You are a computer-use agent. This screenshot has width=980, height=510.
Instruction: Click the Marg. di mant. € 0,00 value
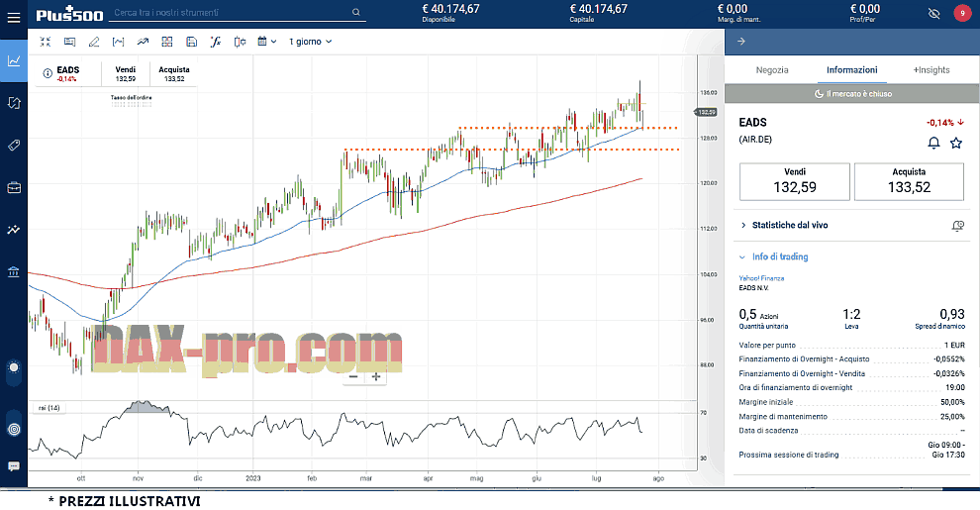click(x=738, y=13)
